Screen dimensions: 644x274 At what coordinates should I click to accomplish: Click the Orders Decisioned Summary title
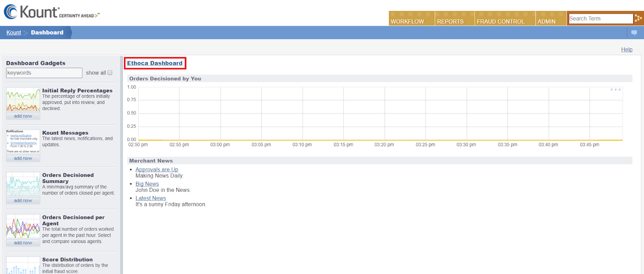click(68, 178)
